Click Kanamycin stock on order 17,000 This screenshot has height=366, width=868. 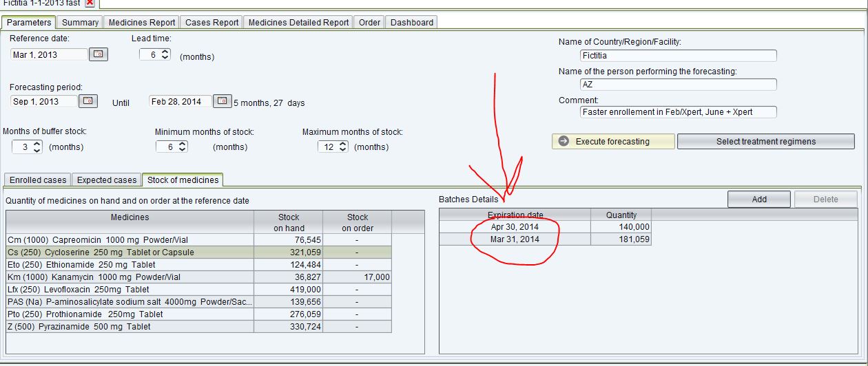[358, 277]
